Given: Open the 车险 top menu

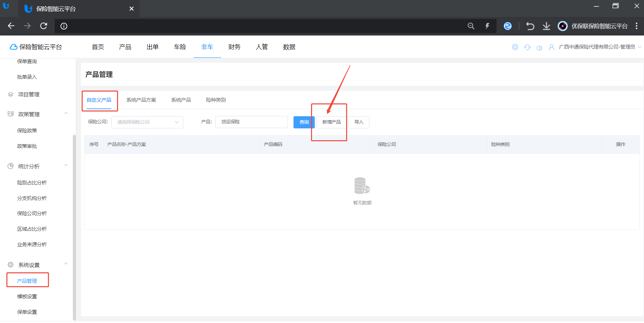Looking at the screenshot, I should 180,47.
